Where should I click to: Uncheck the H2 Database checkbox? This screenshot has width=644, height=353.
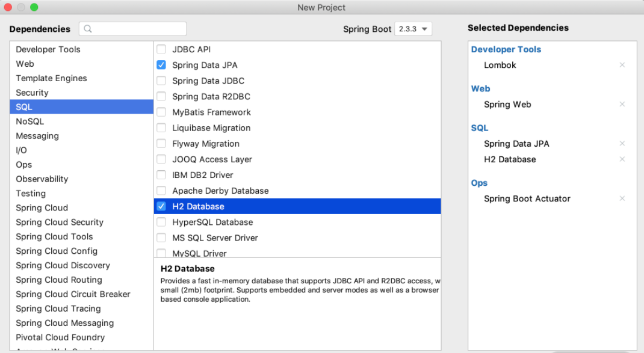(x=161, y=206)
